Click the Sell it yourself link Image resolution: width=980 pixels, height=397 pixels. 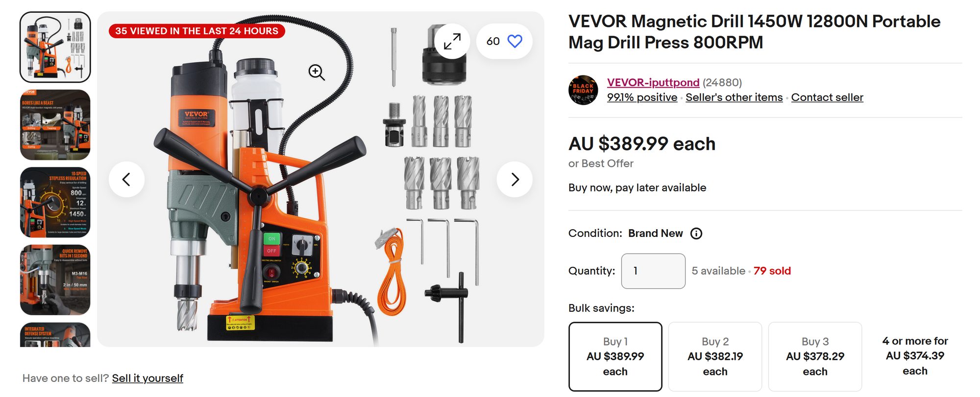(x=147, y=378)
